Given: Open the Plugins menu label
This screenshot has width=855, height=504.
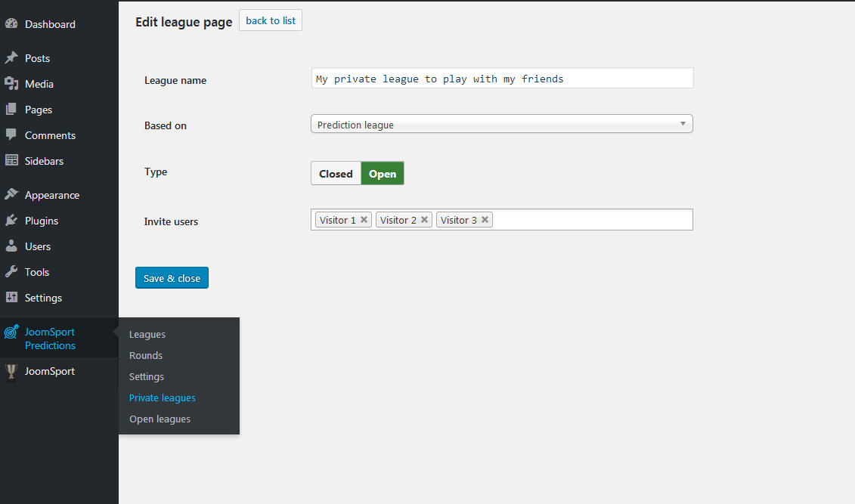Looking at the screenshot, I should click(x=42, y=221).
